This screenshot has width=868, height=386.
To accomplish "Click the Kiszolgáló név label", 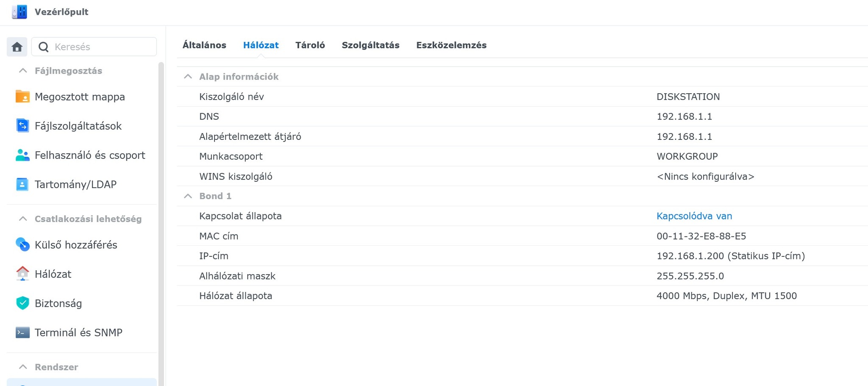I will click(231, 97).
